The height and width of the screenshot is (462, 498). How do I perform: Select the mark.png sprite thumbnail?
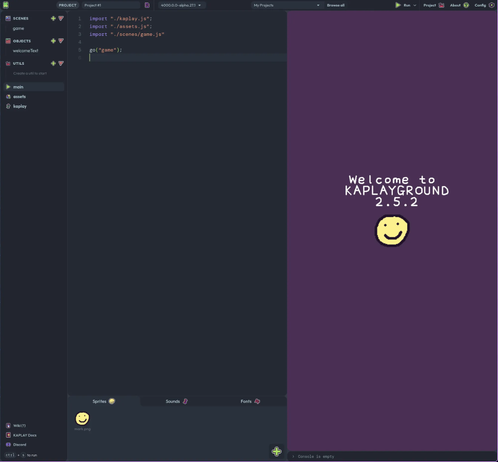(82, 419)
